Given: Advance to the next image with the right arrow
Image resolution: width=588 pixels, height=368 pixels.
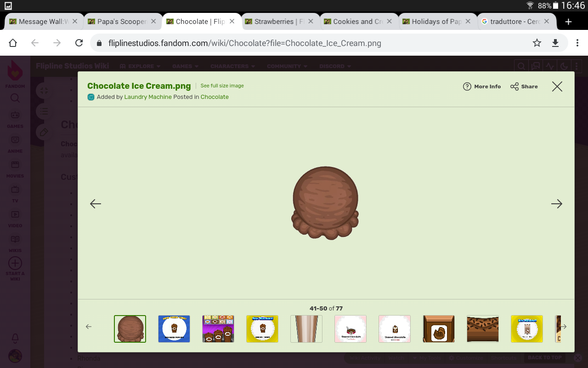Looking at the screenshot, I should click(x=557, y=204).
